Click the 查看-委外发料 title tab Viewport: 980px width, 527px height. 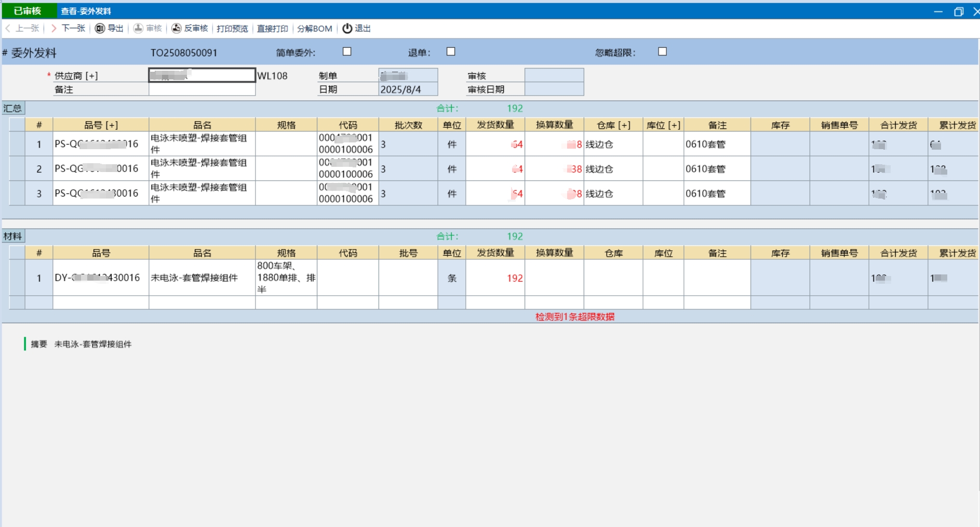(86, 11)
